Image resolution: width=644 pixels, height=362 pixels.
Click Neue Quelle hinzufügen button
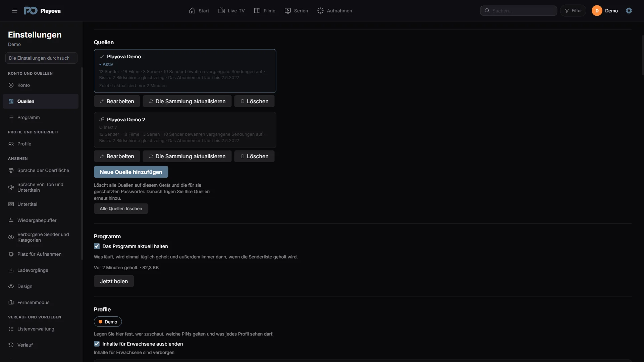pos(131,172)
